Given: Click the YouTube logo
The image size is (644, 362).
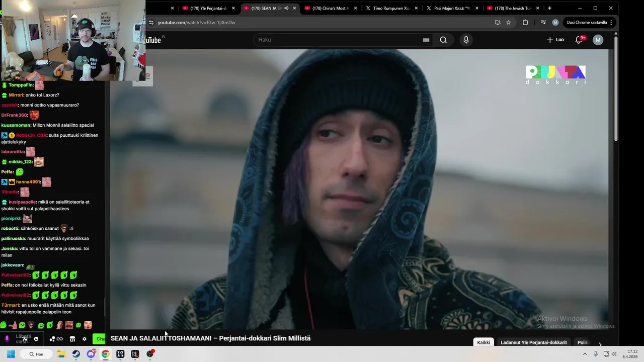Looking at the screenshot, I should tap(154, 40).
